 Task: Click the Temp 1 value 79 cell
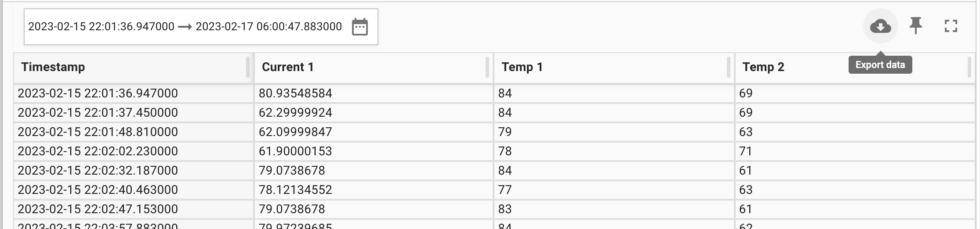click(x=614, y=132)
